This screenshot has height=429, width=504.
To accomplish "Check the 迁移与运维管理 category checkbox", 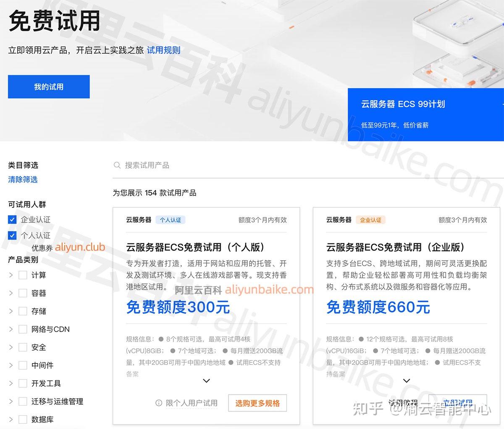I will click(x=23, y=401).
